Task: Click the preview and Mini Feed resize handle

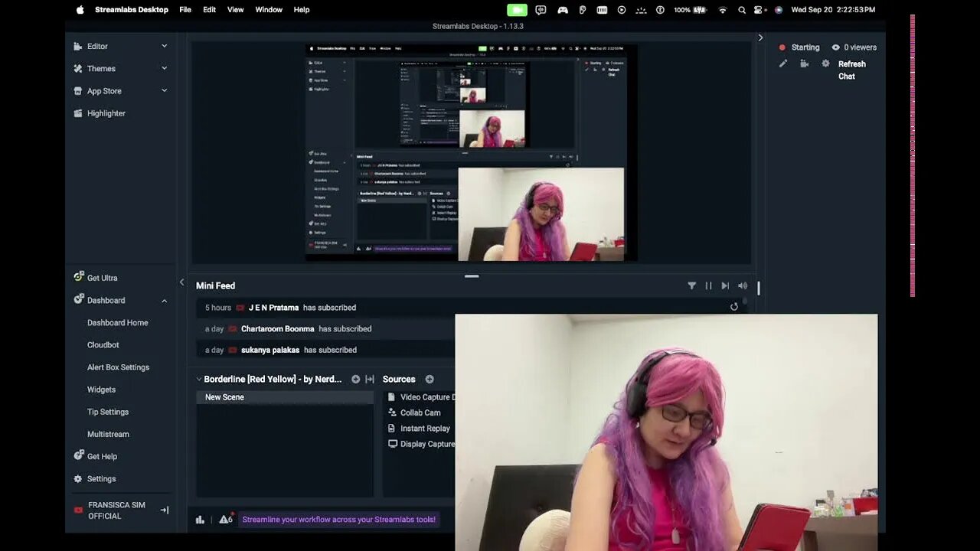Action: point(472,276)
